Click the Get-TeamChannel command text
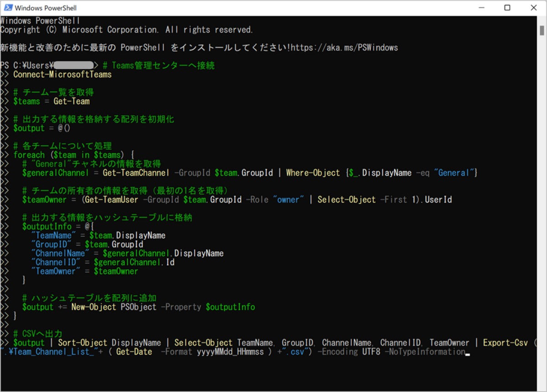The width and height of the screenshot is (547, 392). click(x=136, y=173)
